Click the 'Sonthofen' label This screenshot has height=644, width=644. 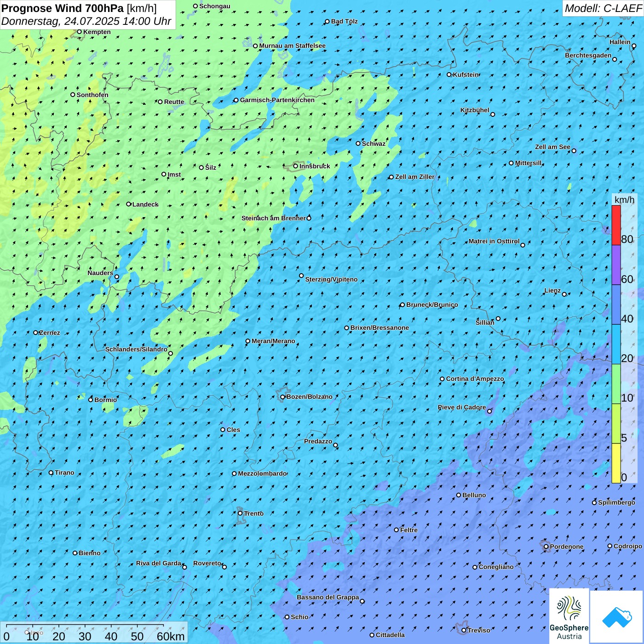[x=92, y=95]
